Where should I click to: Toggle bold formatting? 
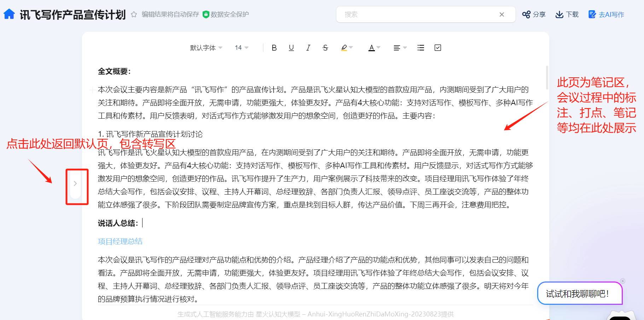point(274,48)
